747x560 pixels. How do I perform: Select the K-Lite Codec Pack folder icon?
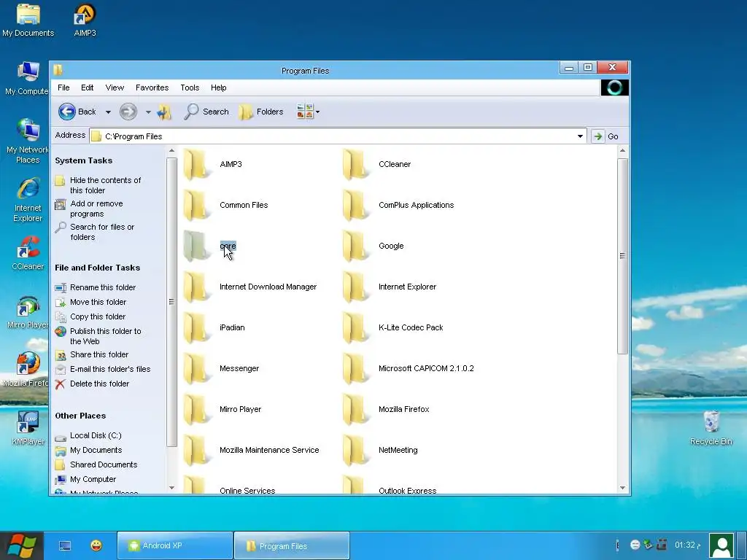[x=356, y=328]
